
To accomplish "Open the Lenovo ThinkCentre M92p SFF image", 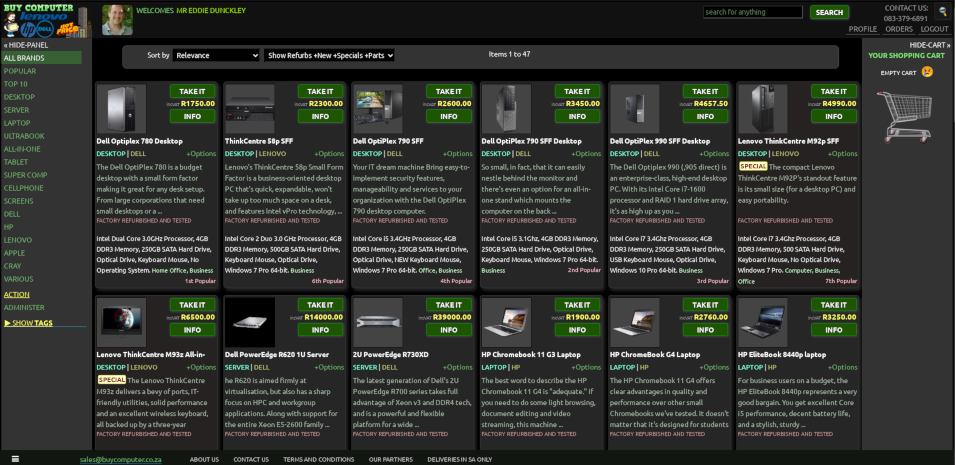I will 763,108.
